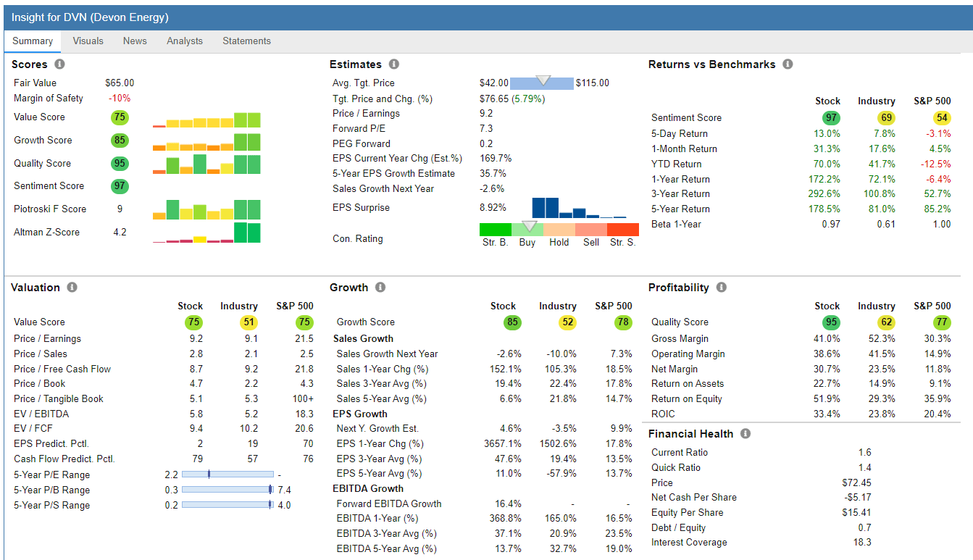Click the 5-Year P/B Range bar
973x560 pixels.
coord(227,490)
